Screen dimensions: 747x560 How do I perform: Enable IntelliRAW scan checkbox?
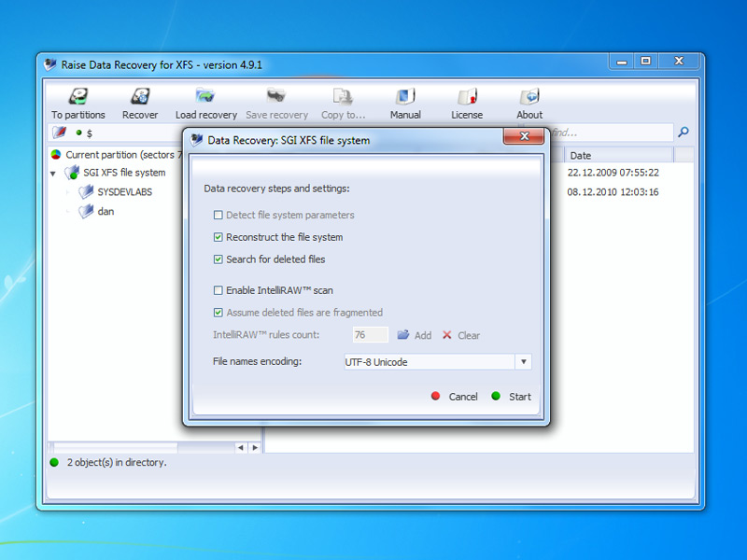pyautogui.click(x=218, y=290)
